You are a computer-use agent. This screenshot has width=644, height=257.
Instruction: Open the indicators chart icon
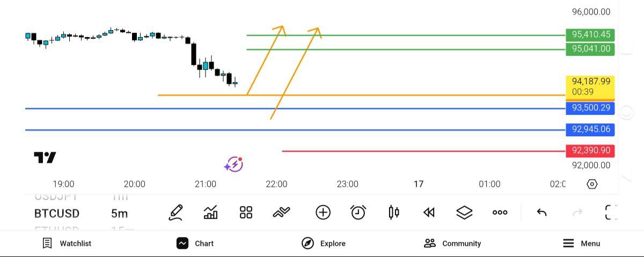[211, 213]
